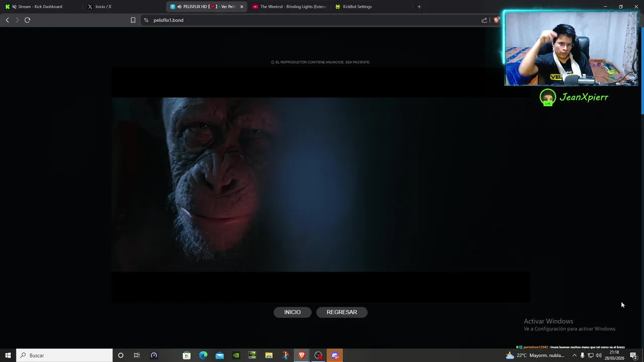This screenshot has height=362, width=644.
Task: Expand the hidden system tray icons
Action: click(575, 355)
